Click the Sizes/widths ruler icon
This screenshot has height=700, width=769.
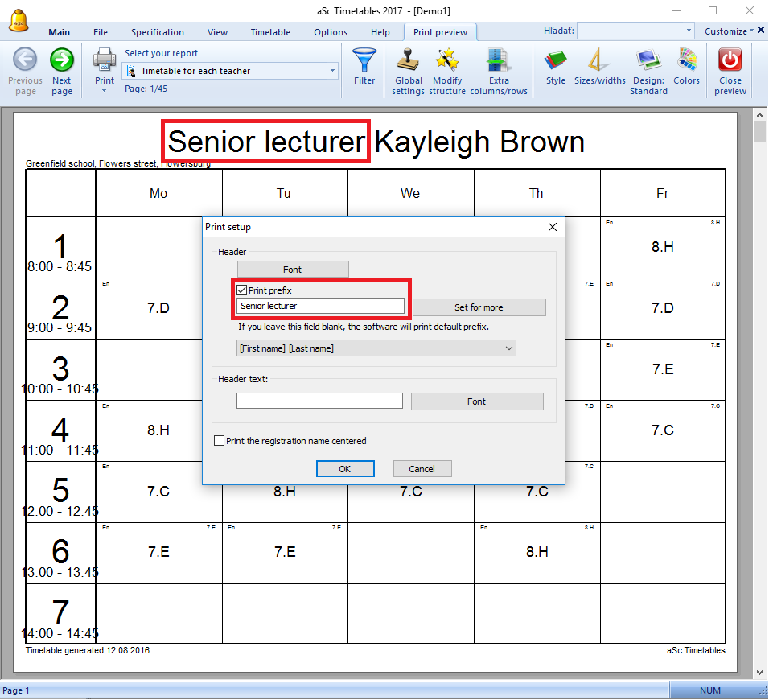pyautogui.click(x=599, y=60)
